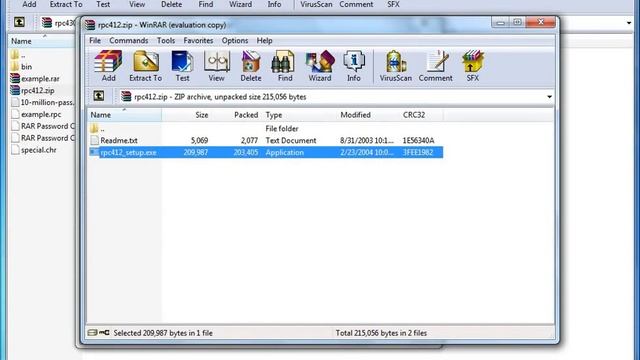Open the Tools menu
This screenshot has height=360, width=640.
click(x=166, y=40)
